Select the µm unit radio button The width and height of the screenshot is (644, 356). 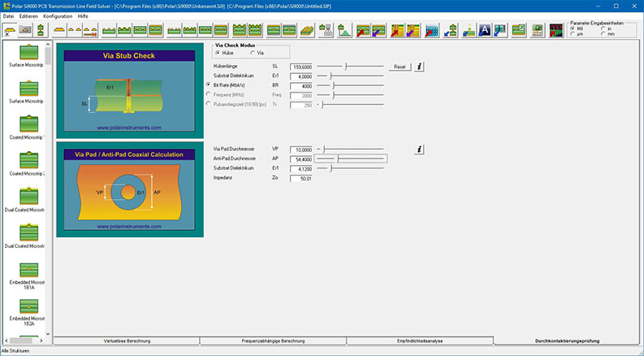point(573,34)
